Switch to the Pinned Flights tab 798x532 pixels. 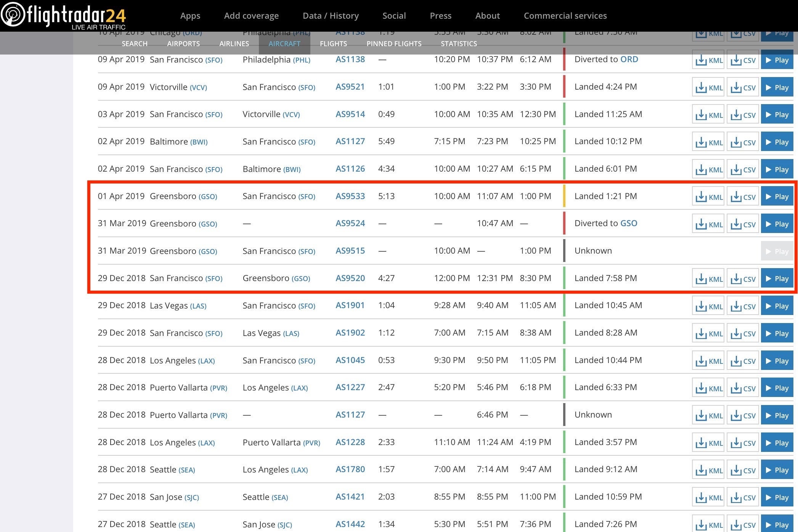394,43
